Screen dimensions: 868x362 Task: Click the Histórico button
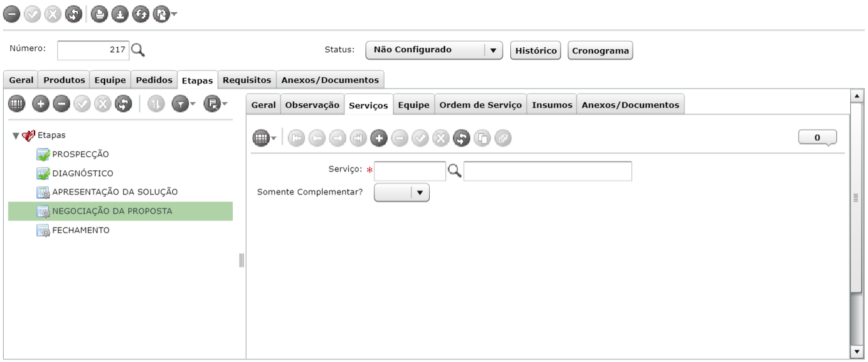click(535, 50)
